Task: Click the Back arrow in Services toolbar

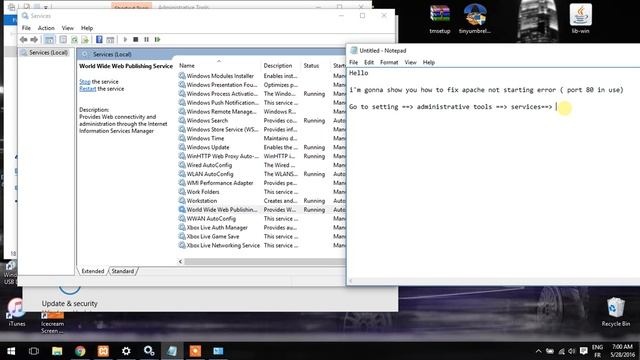Action: click(23, 40)
